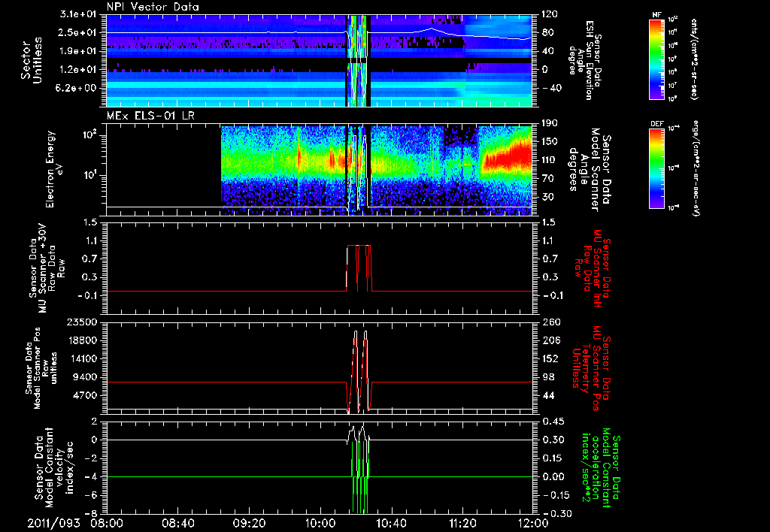The height and width of the screenshot is (532, 770).
Task: Click the green spikes in acceleration panel
Action: pyautogui.click(x=360, y=476)
